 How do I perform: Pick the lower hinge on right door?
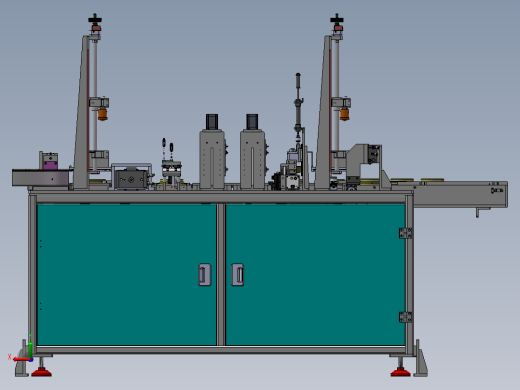[x=405, y=317]
